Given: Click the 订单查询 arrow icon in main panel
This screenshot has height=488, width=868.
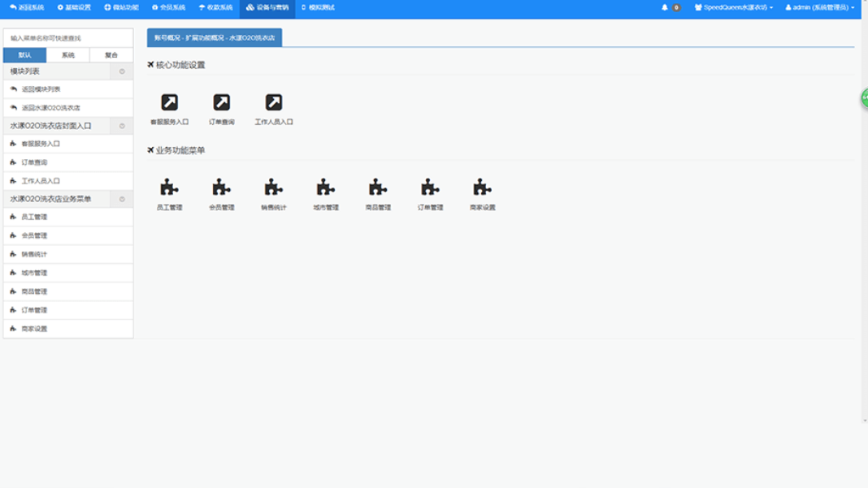Looking at the screenshot, I should 221,102.
